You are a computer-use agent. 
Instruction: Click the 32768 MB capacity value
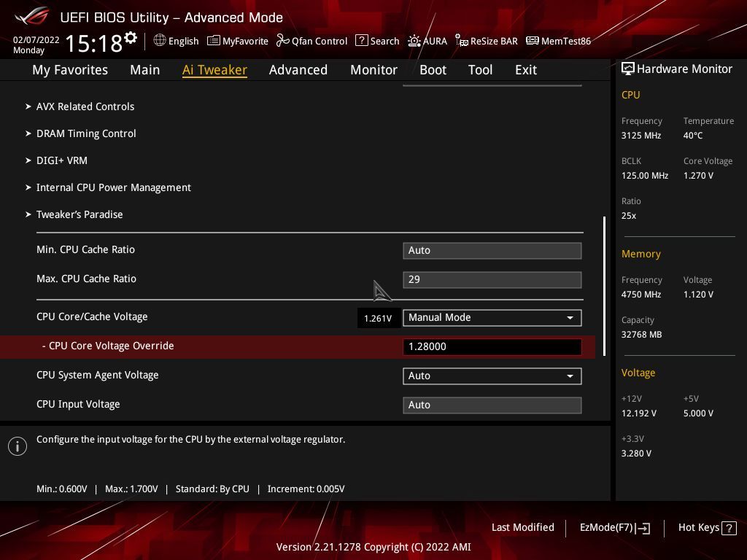click(642, 334)
